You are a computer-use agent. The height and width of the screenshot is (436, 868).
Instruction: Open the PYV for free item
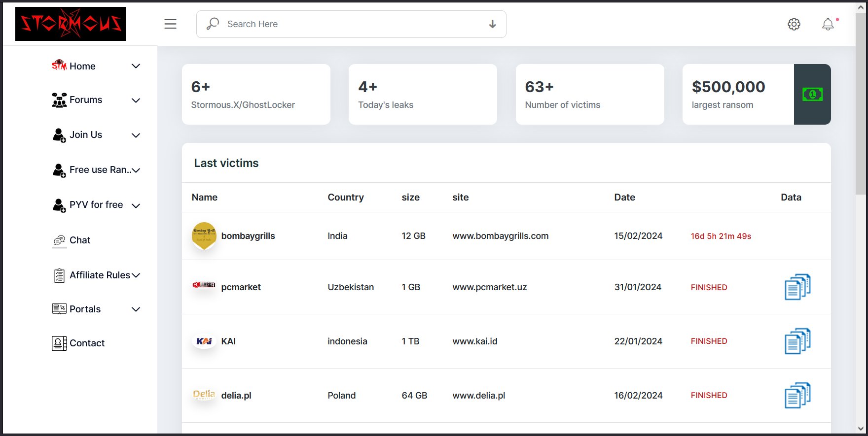[x=96, y=205]
